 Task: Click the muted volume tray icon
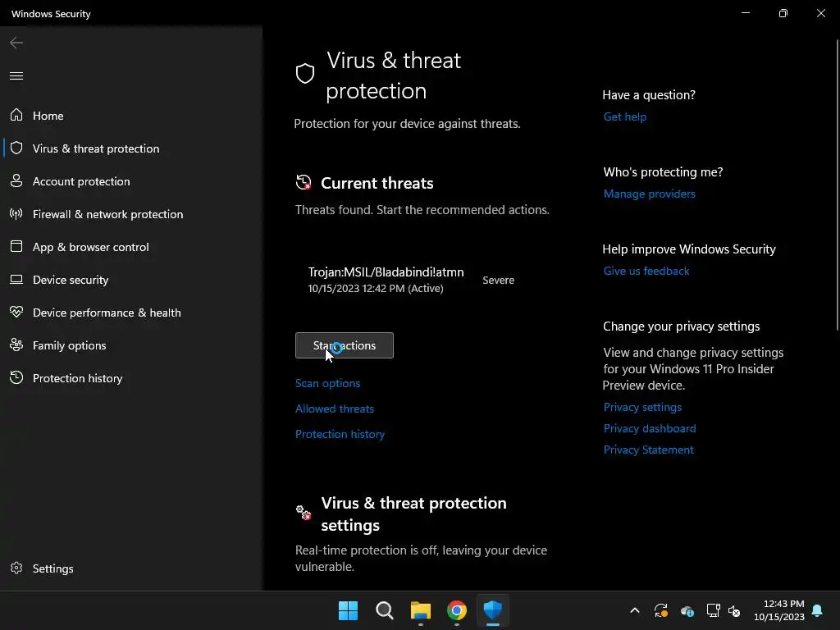click(x=734, y=610)
